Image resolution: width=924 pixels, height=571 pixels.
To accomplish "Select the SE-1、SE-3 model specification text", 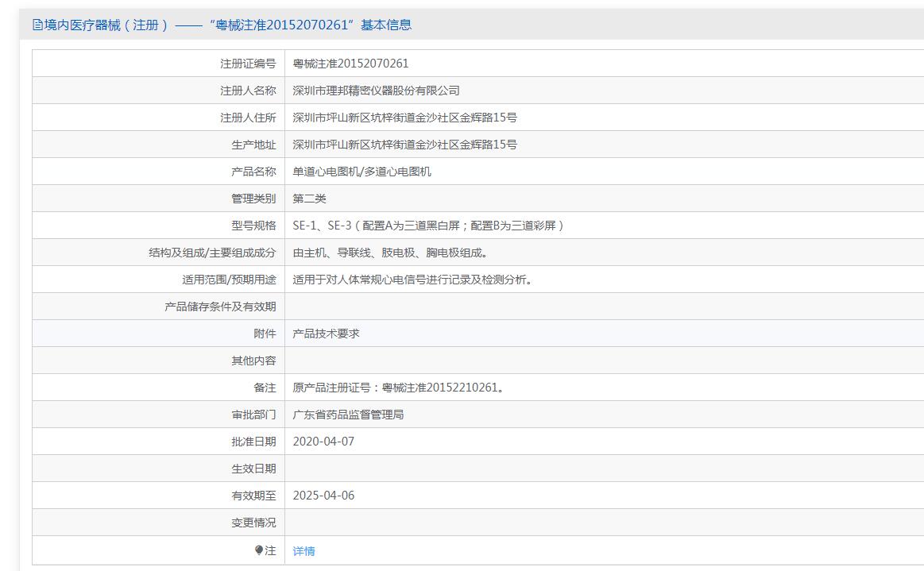I will pyautogui.click(x=428, y=226).
